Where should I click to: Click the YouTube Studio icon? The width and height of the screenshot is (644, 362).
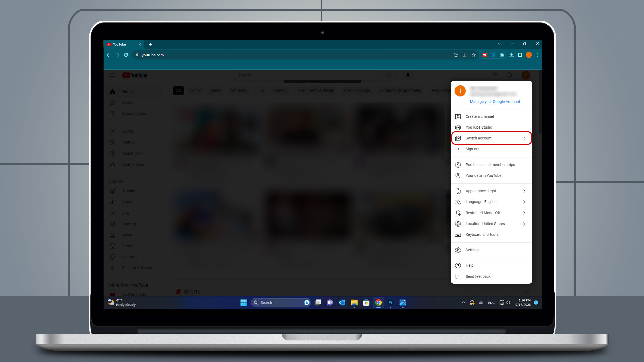[x=458, y=127]
